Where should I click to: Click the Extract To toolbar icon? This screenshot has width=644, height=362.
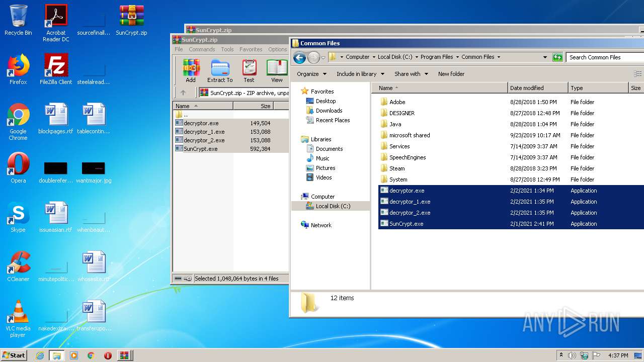pos(220,70)
